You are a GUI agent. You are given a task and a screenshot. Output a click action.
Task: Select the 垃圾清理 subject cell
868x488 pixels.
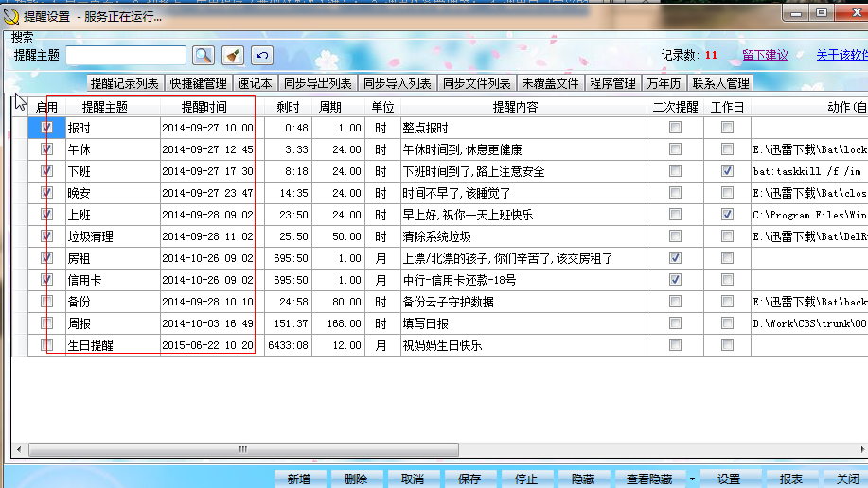click(x=113, y=236)
